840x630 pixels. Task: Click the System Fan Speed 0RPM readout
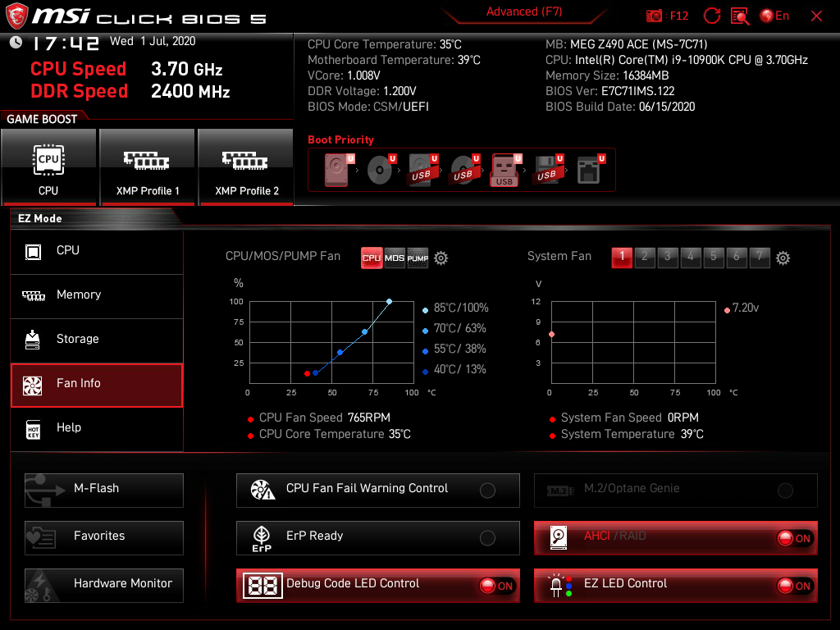click(x=629, y=418)
